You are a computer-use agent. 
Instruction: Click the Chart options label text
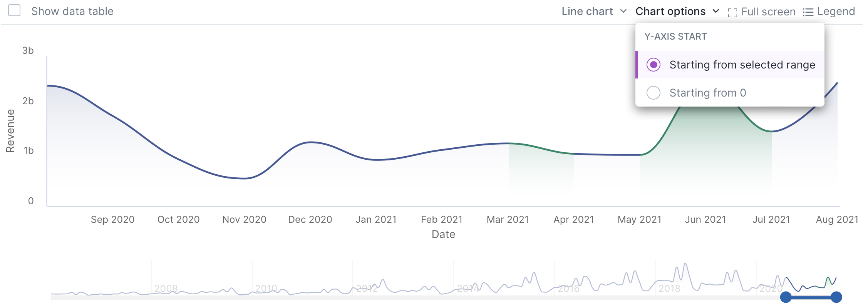670,11
